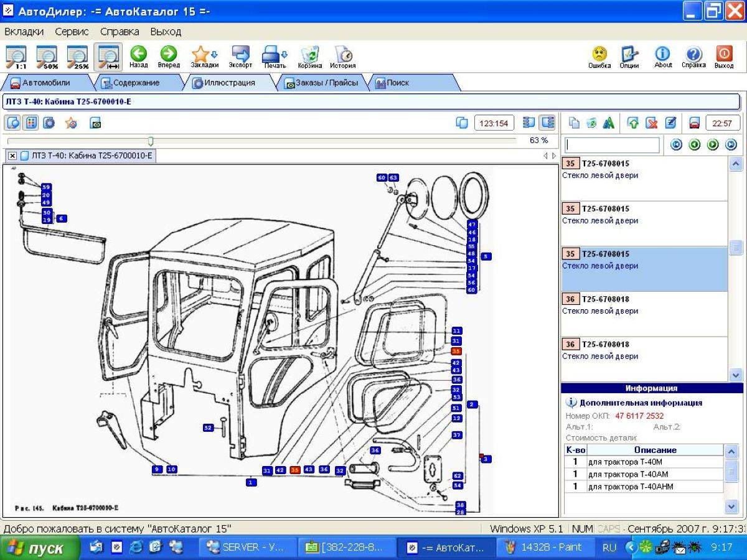
Task: Go to next part with green button
Action: 713,145
